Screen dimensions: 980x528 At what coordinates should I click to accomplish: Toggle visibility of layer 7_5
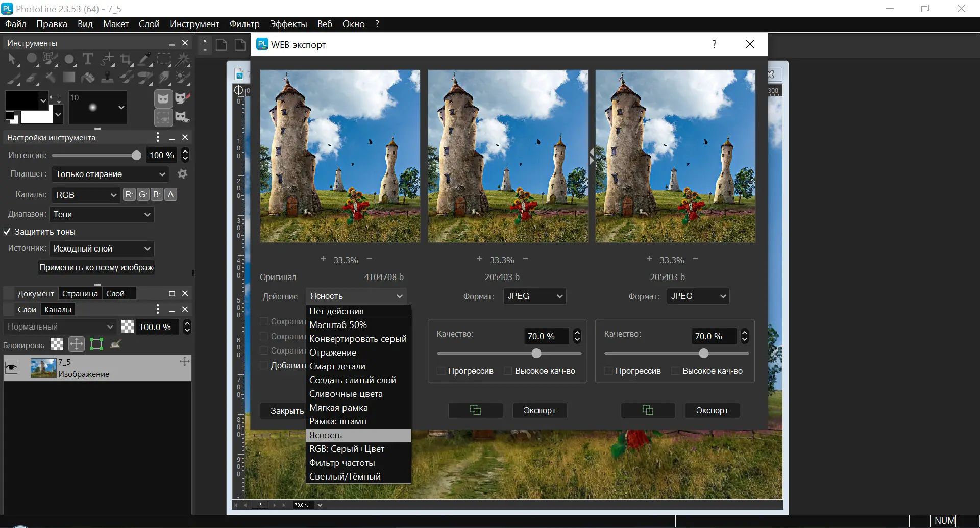(11, 368)
